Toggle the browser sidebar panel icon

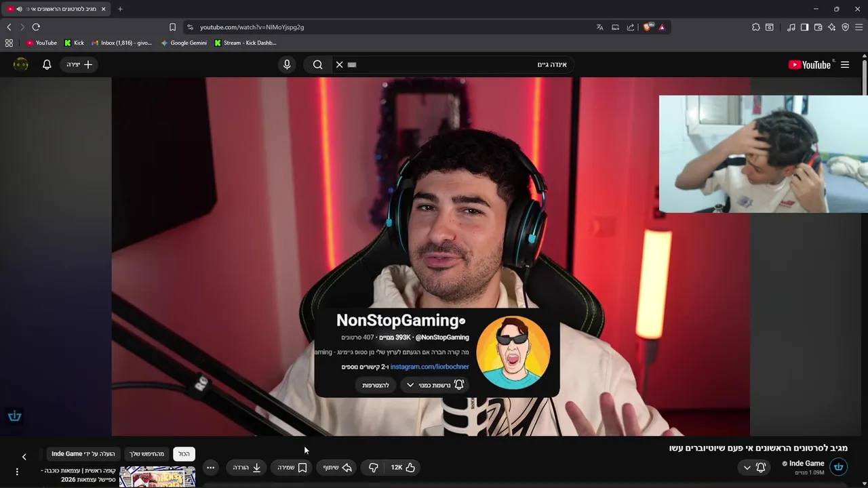click(804, 27)
